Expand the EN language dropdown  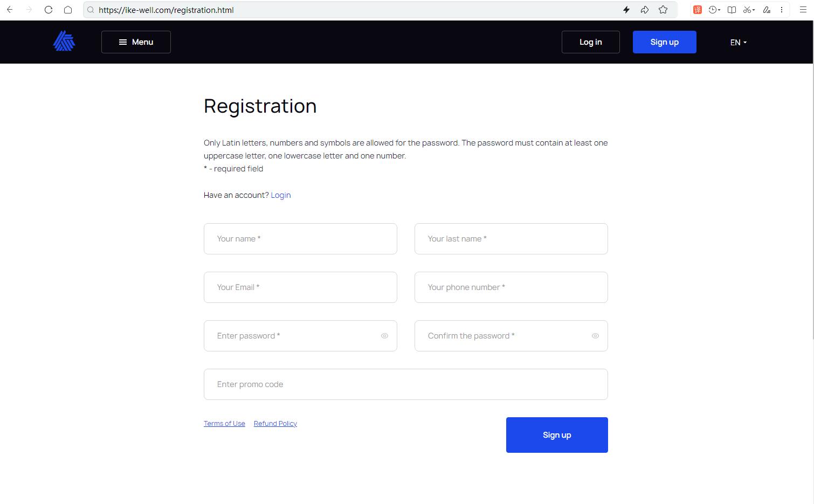[x=738, y=42]
